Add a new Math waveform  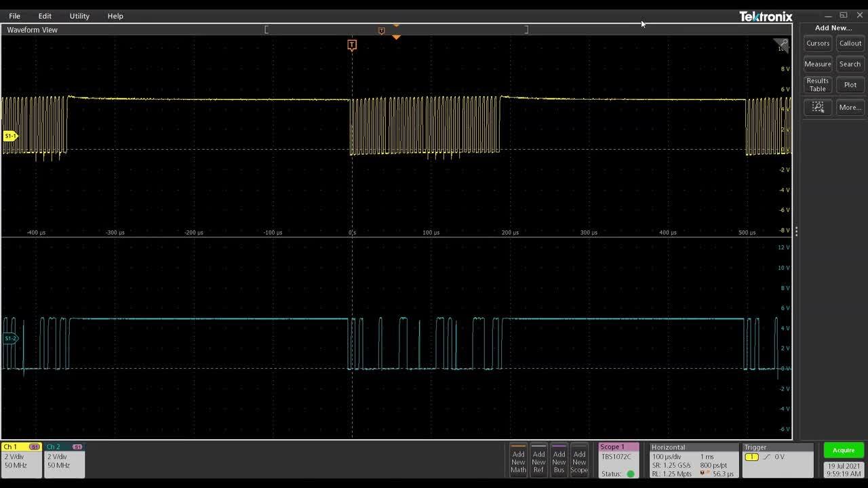pyautogui.click(x=518, y=461)
